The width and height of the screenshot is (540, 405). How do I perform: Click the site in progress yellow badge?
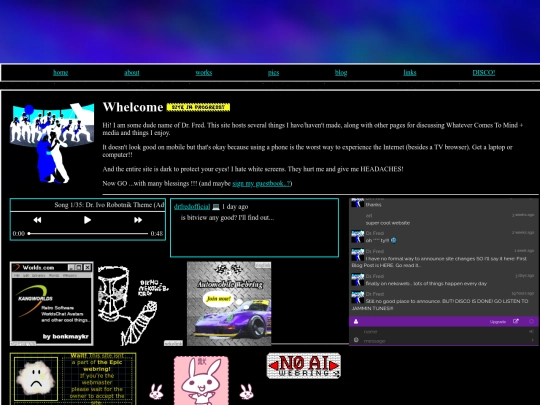(x=198, y=107)
